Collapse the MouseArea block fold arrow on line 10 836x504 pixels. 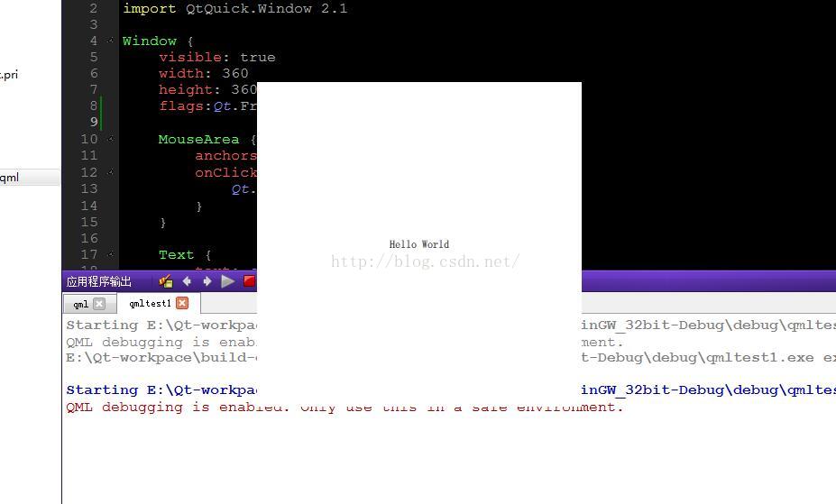(110, 139)
